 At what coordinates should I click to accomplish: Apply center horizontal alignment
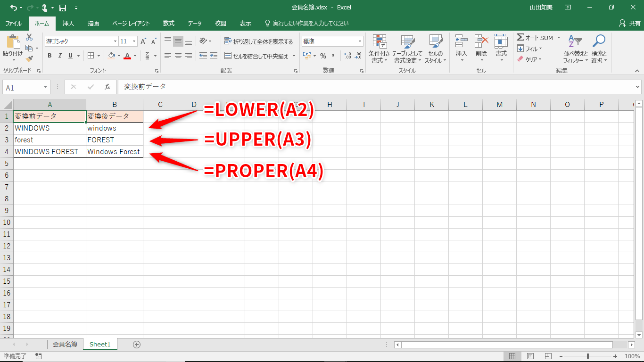[x=178, y=56]
